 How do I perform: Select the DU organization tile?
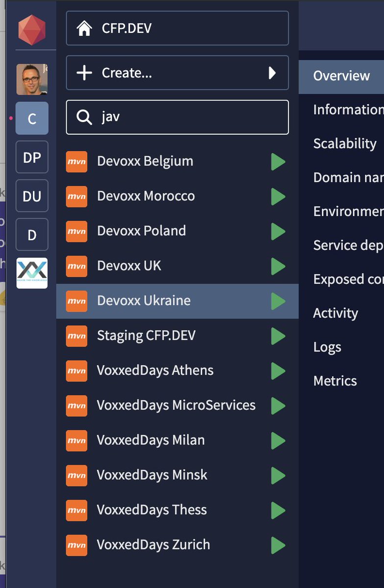[32, 196]
